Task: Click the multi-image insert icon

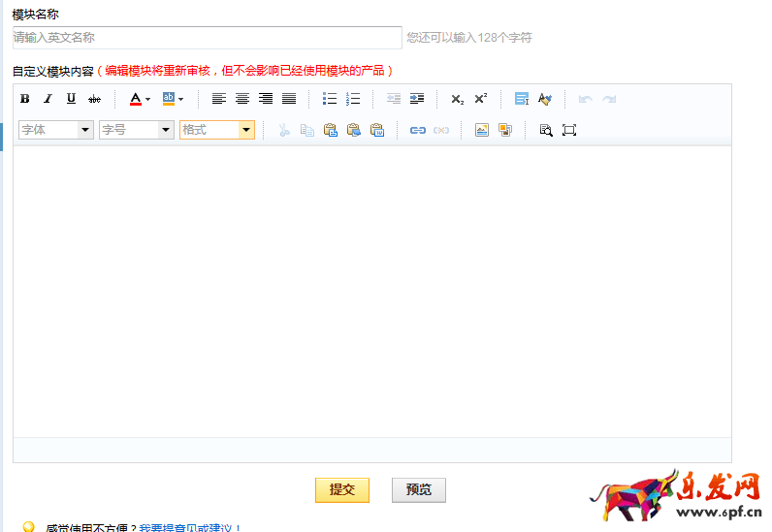Action: (x=505, y=130)
